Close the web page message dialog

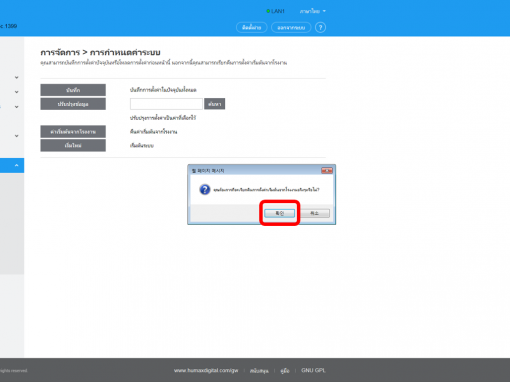pyautogui.click(x=327, y=171)
